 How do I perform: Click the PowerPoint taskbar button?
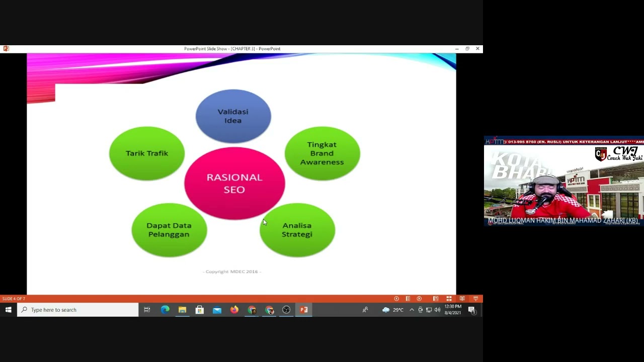click(304, 310)
